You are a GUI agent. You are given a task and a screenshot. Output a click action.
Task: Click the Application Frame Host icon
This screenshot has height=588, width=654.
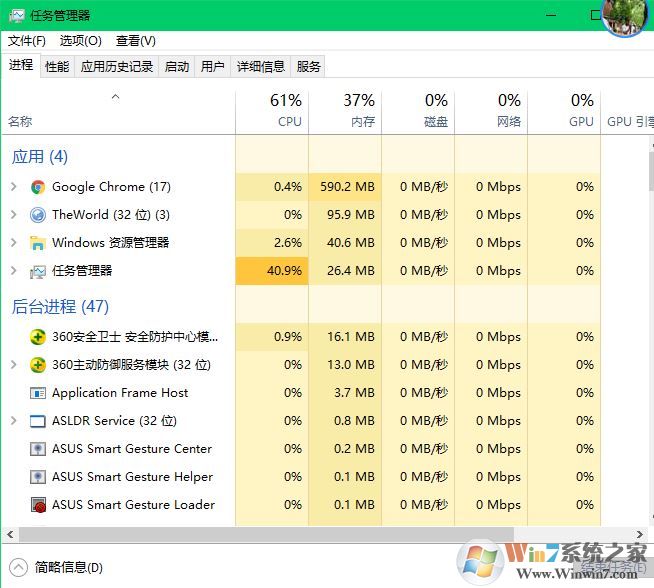tap(38, 393)
